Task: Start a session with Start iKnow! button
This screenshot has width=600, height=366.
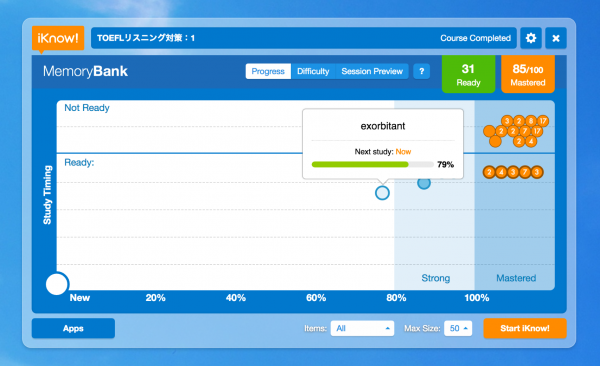Action: click(525, 328)
